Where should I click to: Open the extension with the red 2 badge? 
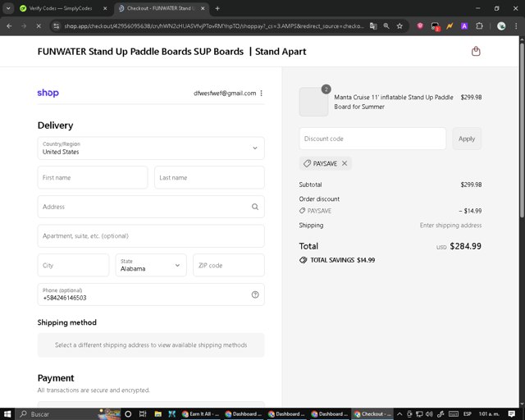(x=435, y=26)
